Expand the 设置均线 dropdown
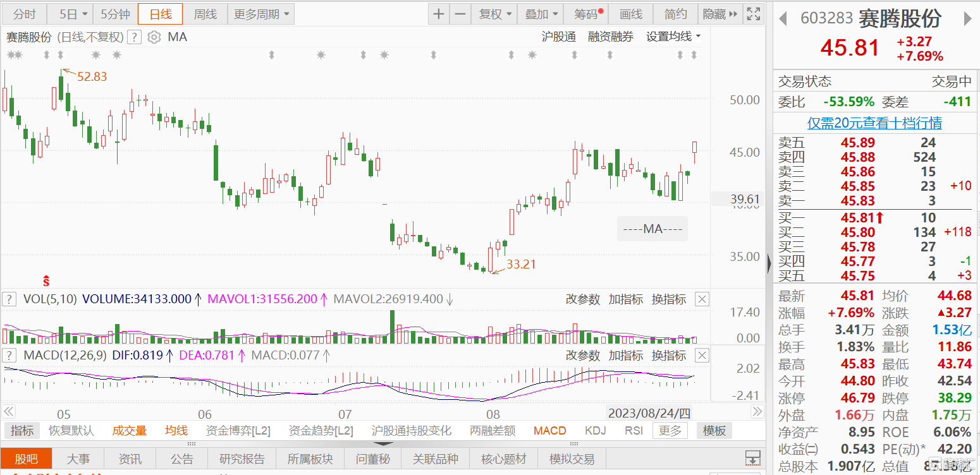Viewport: 980px width, 475px height. tap(673, 37)
